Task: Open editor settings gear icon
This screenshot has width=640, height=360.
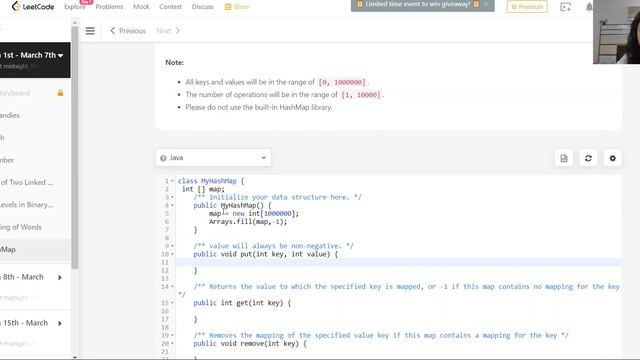Action: pyautogui.click(x=613, y=158)
